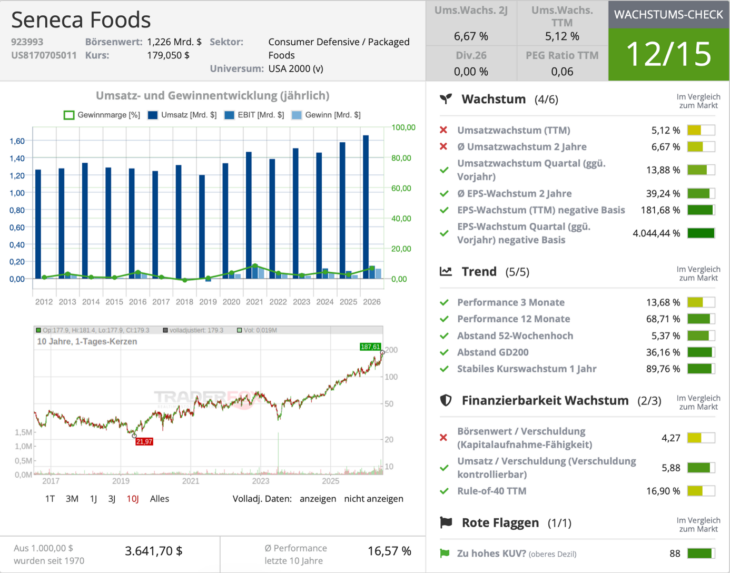Click checkmark next to Performance 12 Monate
Screen dimensions: 730x573
click(x=444, y=319)
